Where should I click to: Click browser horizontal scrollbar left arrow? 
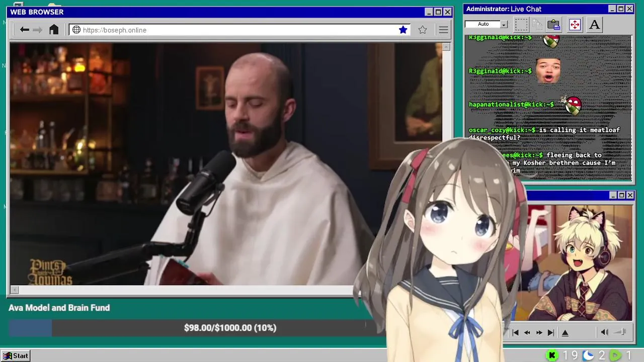pyautogui.click(x=15, y=290)
